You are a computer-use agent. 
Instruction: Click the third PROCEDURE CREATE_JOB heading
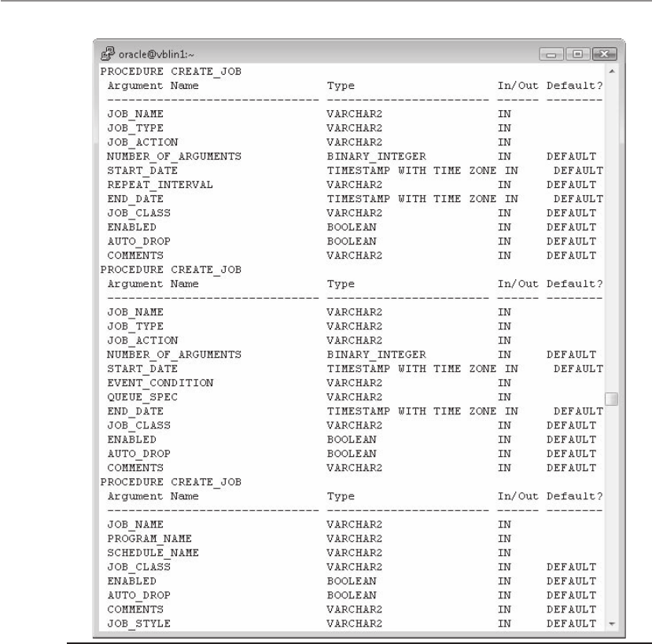point(171,482)
